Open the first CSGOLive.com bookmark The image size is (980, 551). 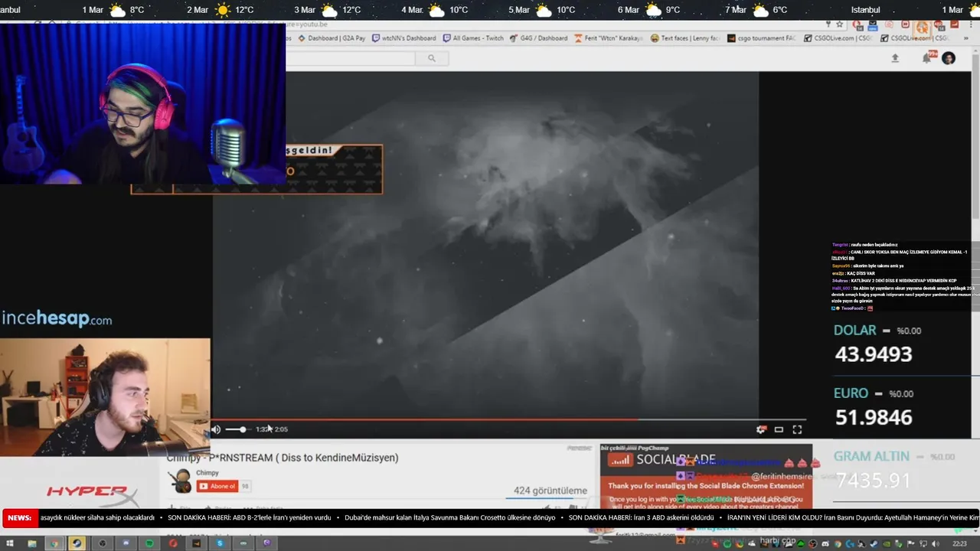[838, 38]
